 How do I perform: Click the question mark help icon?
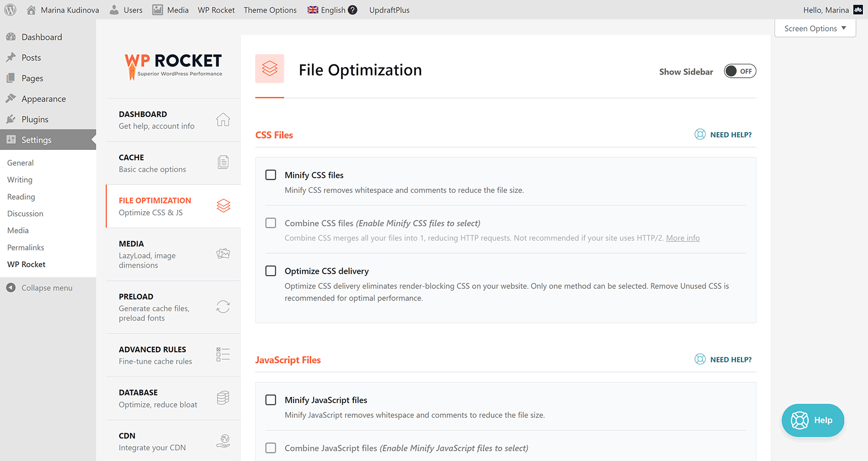pyautogui.click(x=352, y=10)
